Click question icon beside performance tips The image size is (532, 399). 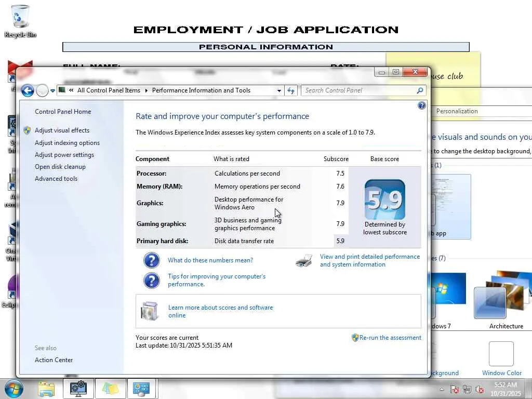pos(151,281)
